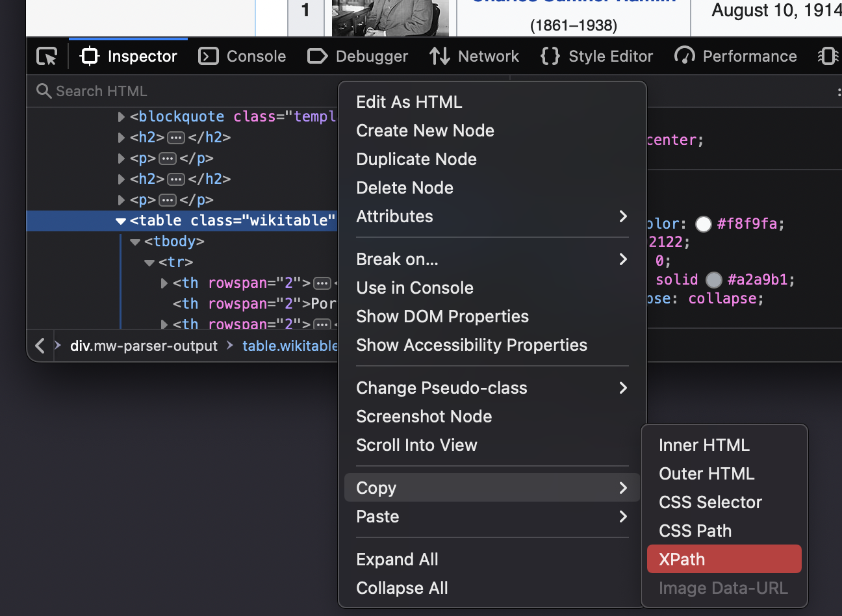Click the #a2a9b1 border color swatch
The width and height of the screenshot is (842, 616).
click(x=714, y=280)
